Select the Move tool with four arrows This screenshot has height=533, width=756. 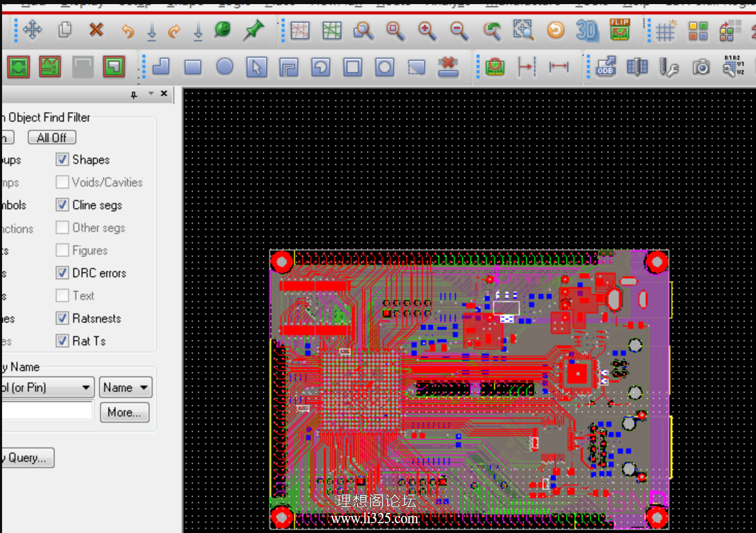(32, 30)
